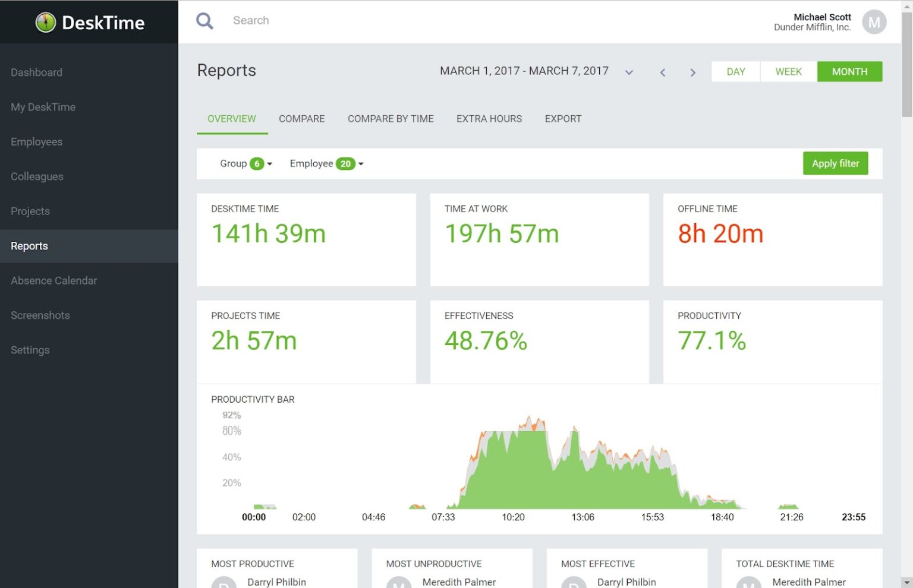
Task: Switch to the COMPARE tab
Action: tap(301, 119)
